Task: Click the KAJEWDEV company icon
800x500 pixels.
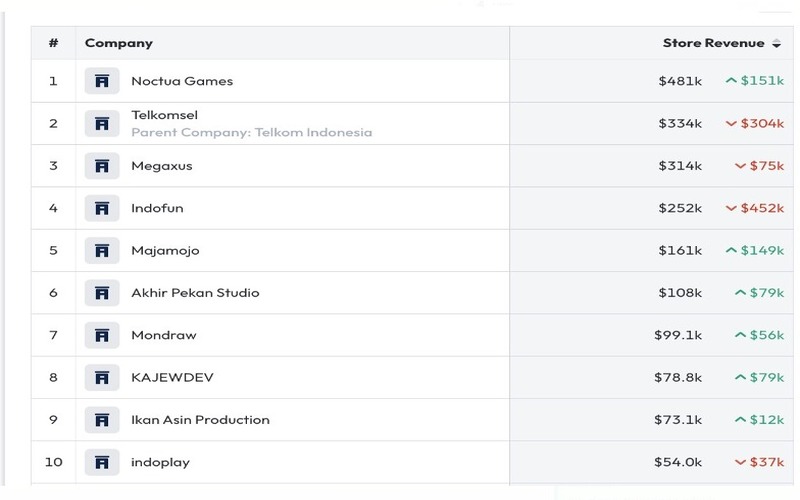Action: 102,378
